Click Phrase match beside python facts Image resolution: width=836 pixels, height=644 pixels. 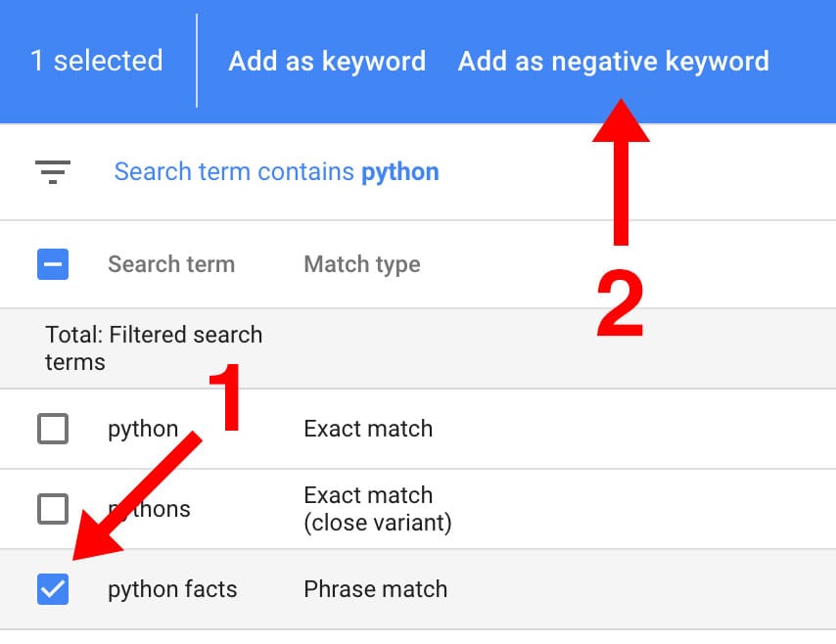[375, 589]
